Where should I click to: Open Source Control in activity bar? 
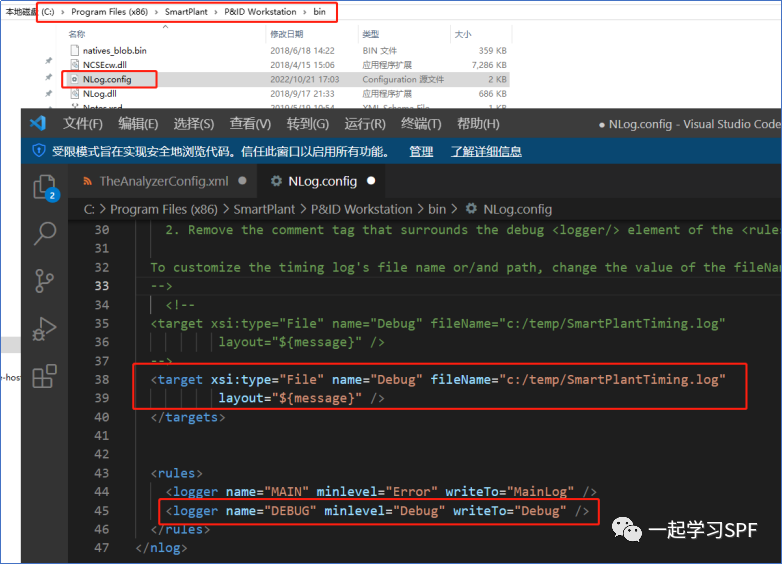(44, 281)
